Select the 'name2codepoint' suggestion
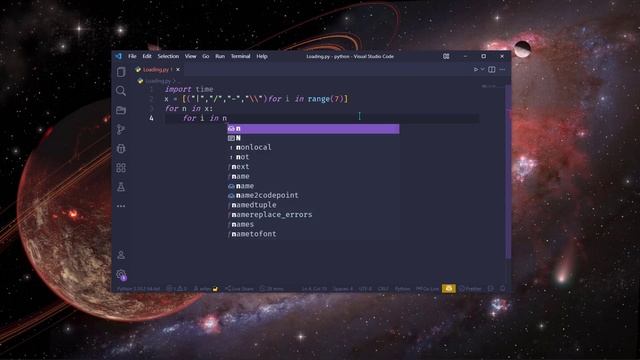 (x=313, y=196)
